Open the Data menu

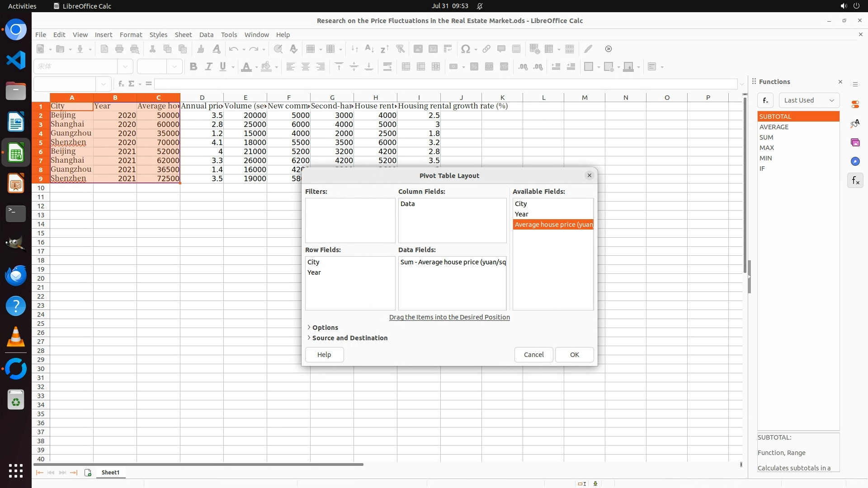point(206,35)
